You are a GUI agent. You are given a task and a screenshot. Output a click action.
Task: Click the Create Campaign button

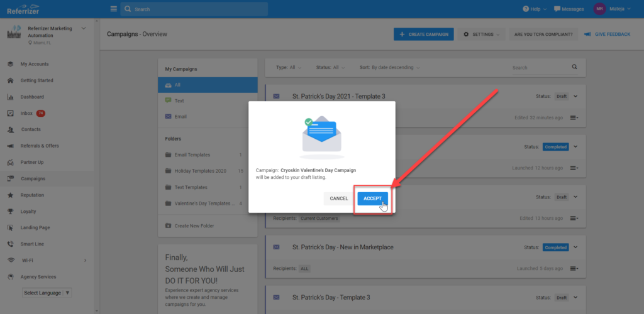click(x=424, y=34)
